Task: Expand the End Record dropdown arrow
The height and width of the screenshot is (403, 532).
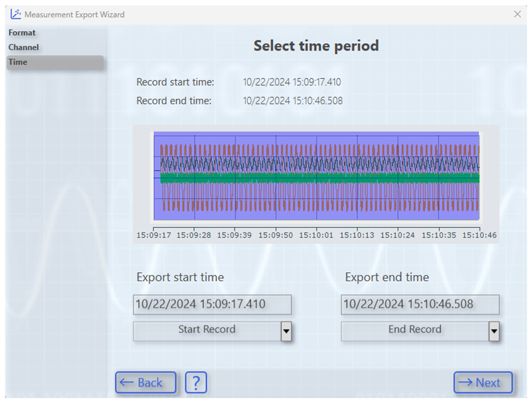Action: [493, 330]
